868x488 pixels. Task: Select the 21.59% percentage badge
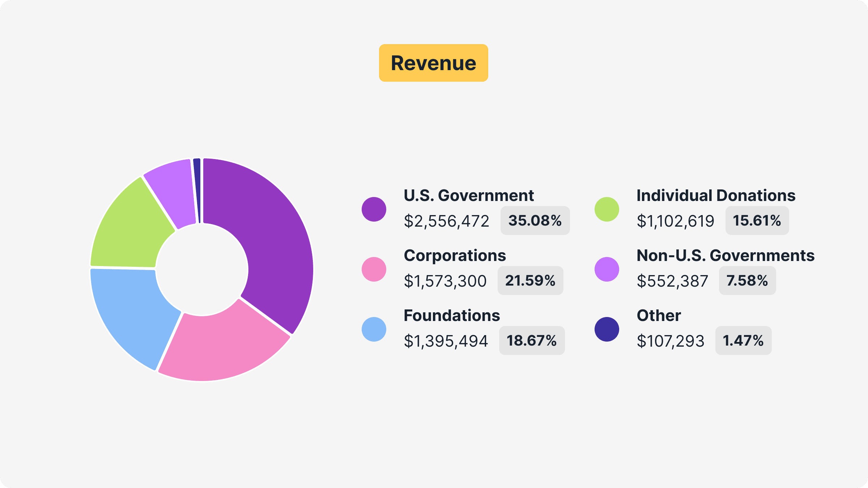click(530, 281)
